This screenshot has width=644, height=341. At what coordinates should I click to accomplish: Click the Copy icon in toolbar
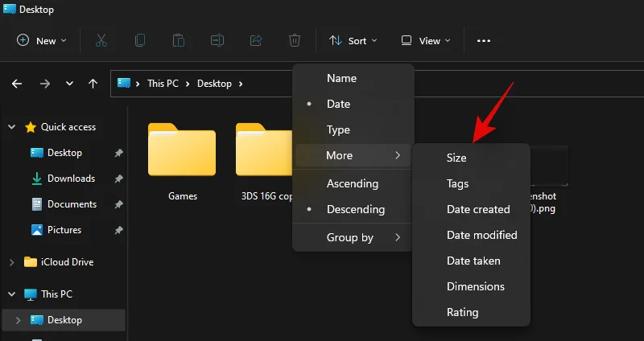(x=140, y=41)
